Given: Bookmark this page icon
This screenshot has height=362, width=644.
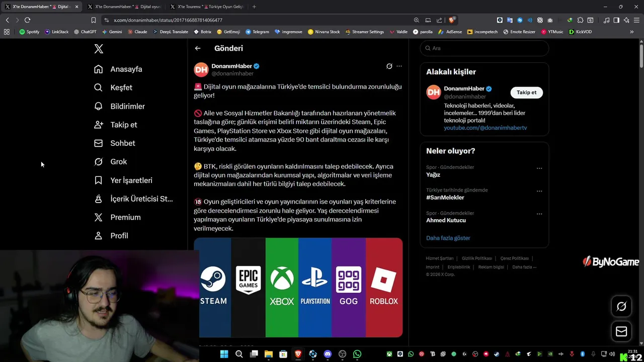Looking at the screenshot, I should [x=93, y=20].
